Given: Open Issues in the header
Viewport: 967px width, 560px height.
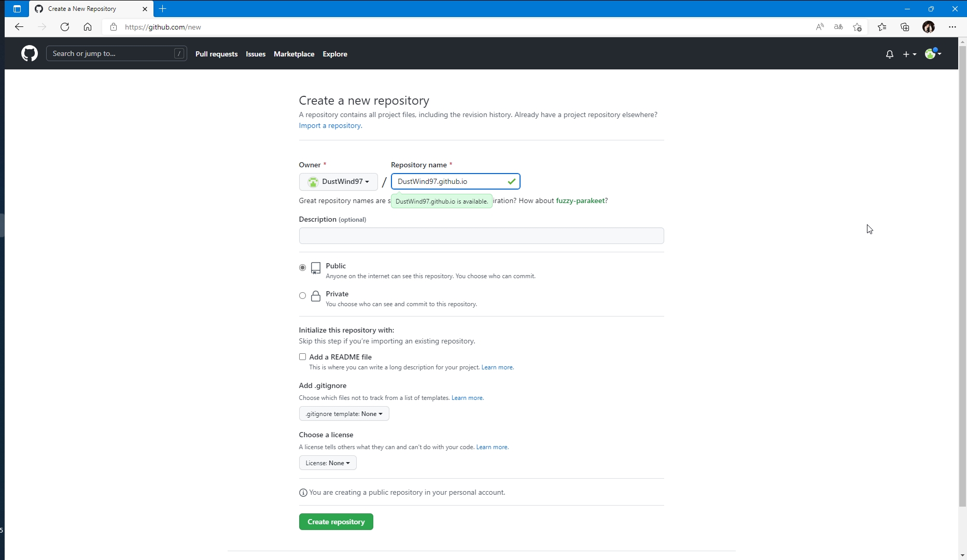Looking at the screenshot, I should click(x=256, y=54).
